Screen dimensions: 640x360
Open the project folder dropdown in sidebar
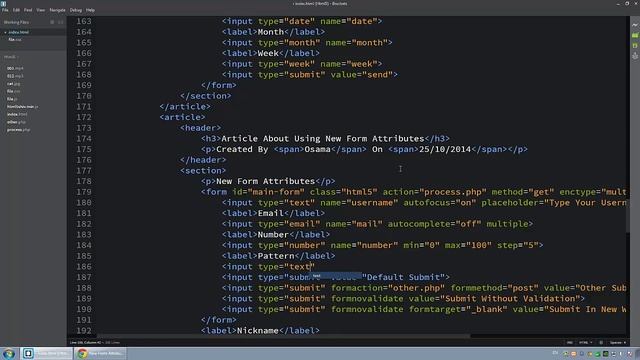click(11, 57)
